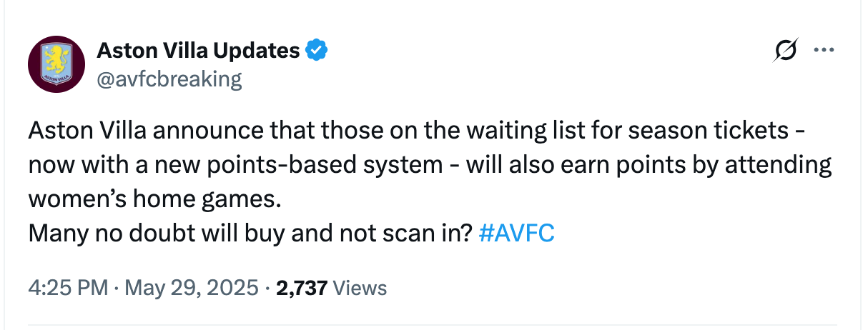Click the dot separator before the view count
This screenshot has width=868, height=330.
267,289
